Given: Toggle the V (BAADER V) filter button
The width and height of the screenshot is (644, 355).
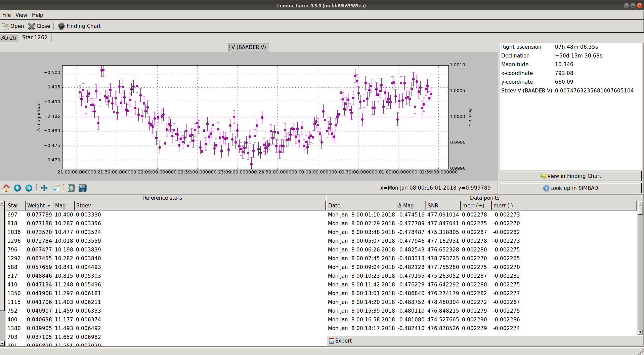Looking at the screenshot, I should point(248,47).
